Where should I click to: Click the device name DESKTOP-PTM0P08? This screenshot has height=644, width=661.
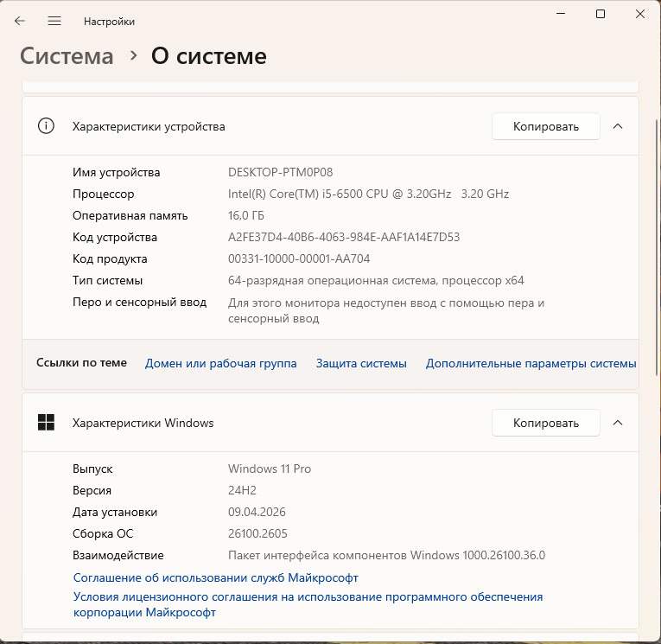point(280,172)
